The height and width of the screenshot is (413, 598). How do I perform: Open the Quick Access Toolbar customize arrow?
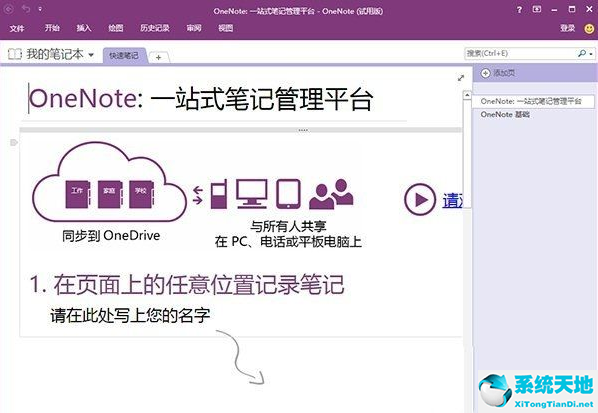pyautogui.click(x=40, y=9)
